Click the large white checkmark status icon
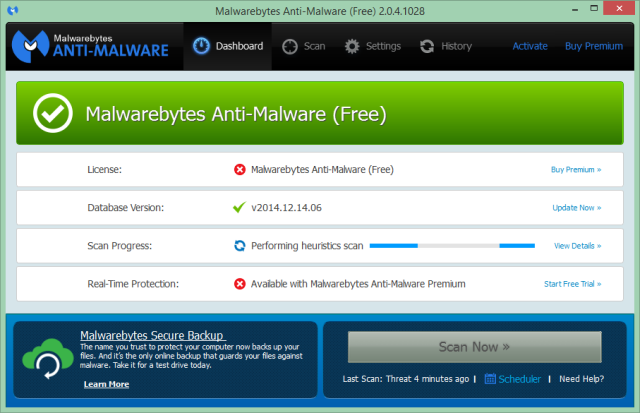This screenshot has height=413, width=640. (53, 113)
